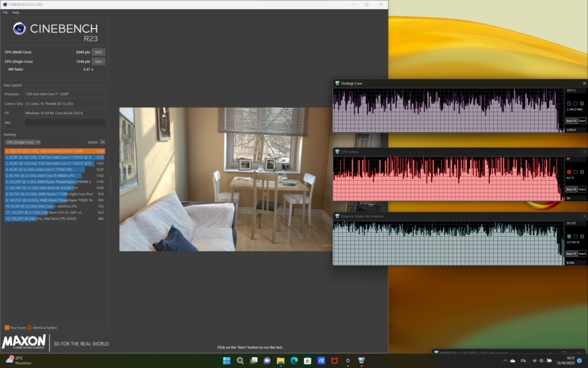Select ranking row 10, Core i7-4850HQ

(x=55, y=206)
